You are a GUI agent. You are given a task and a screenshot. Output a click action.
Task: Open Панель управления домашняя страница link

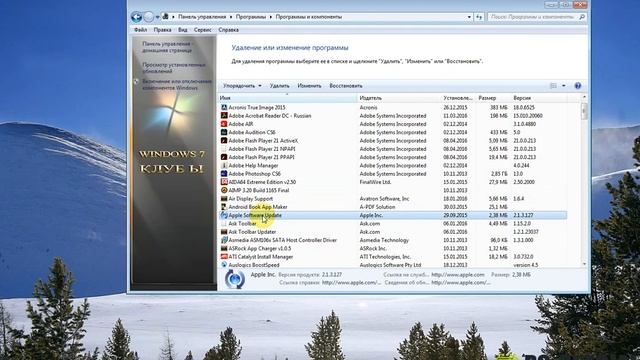(168, 47)
